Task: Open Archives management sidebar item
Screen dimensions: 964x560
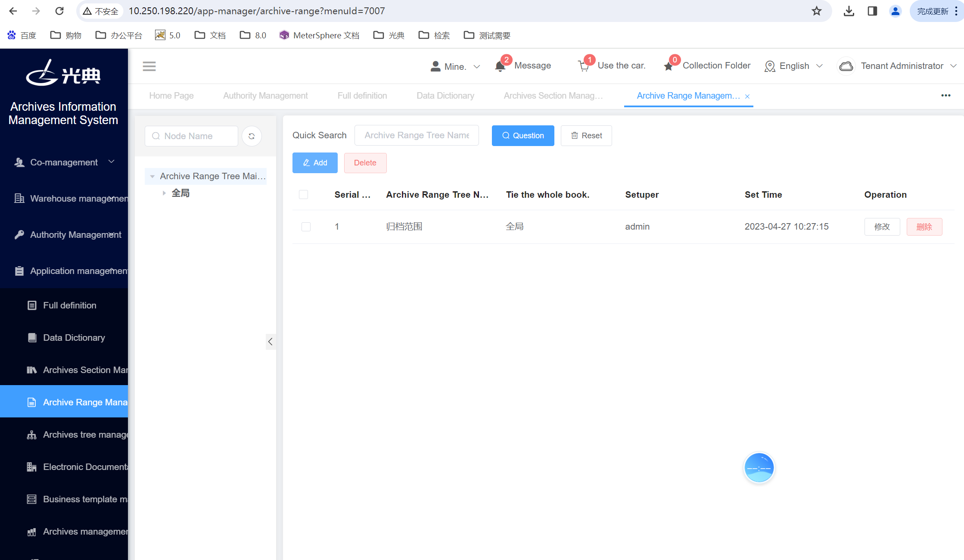Action: click(64, 532)
